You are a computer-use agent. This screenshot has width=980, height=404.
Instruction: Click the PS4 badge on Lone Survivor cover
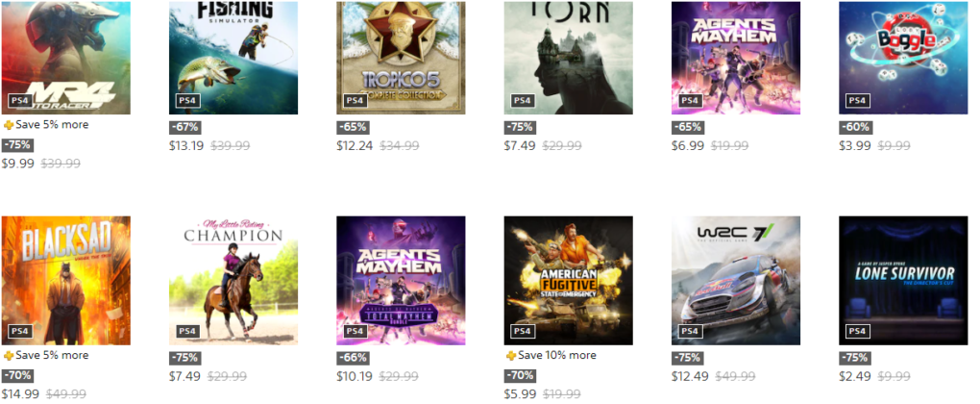(856, 331)
